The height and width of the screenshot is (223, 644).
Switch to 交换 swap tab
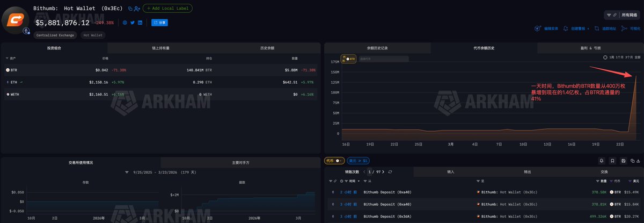point(604,171)
